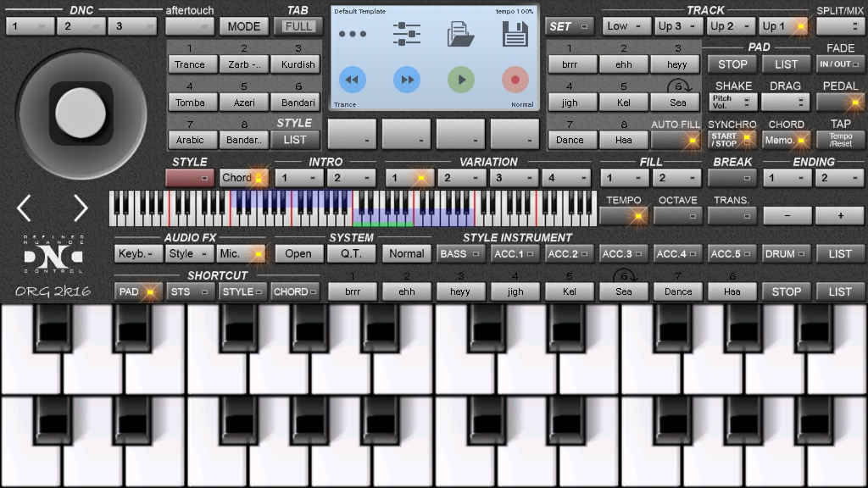Toggle the Mic. audio FX

point(241,254)
